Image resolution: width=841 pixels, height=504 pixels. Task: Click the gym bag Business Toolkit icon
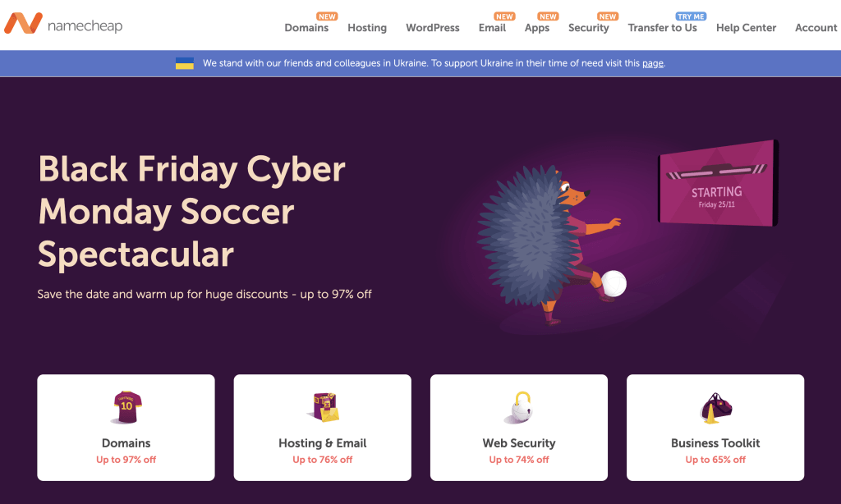[x=715, y=407]
